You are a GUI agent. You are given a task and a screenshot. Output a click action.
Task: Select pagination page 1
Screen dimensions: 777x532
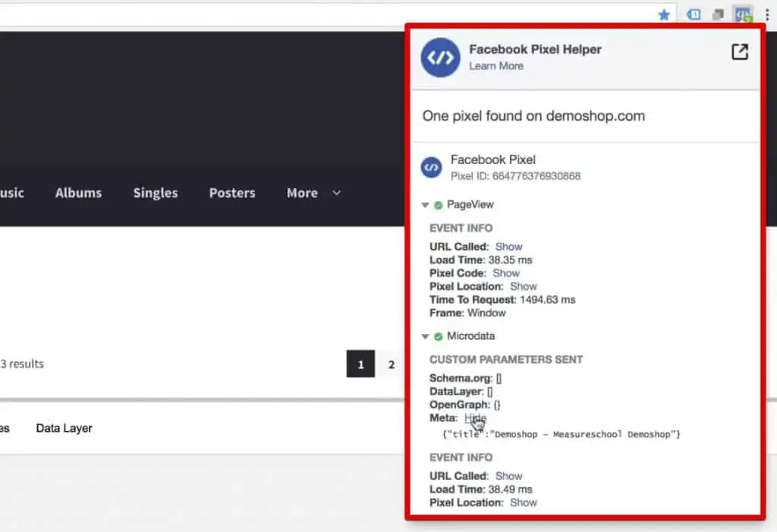point(360,364)
